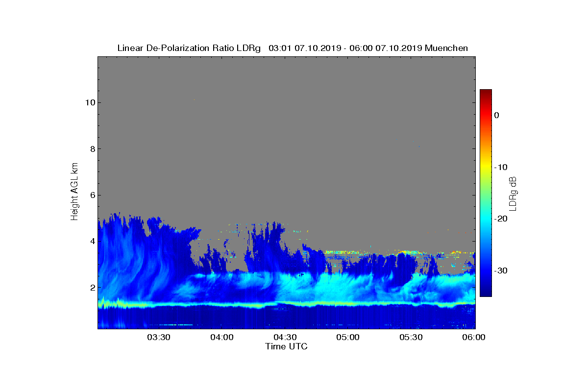588x392 pixels.
Task: Click the 'LDRg dB' colorbar label
Action: (x=513, y=193)
